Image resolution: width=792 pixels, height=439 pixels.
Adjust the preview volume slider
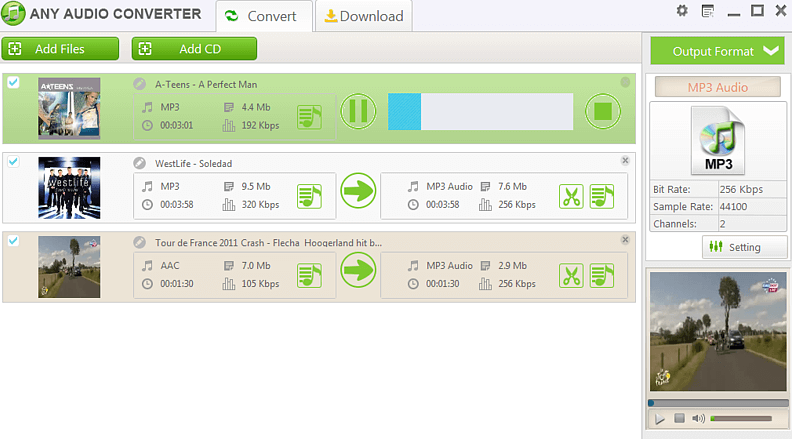740,418
